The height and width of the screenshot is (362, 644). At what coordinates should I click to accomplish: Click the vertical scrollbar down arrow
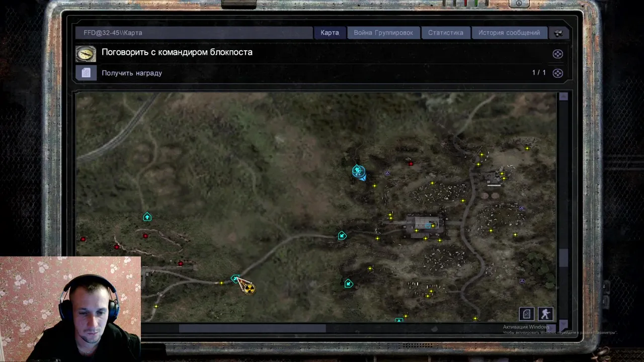[563, 325]
